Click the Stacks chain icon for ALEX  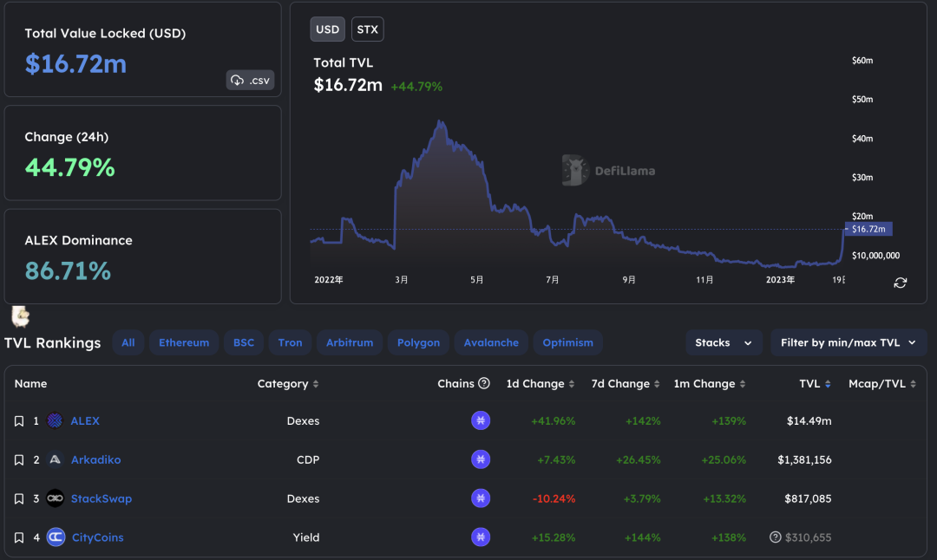(481, 421)
